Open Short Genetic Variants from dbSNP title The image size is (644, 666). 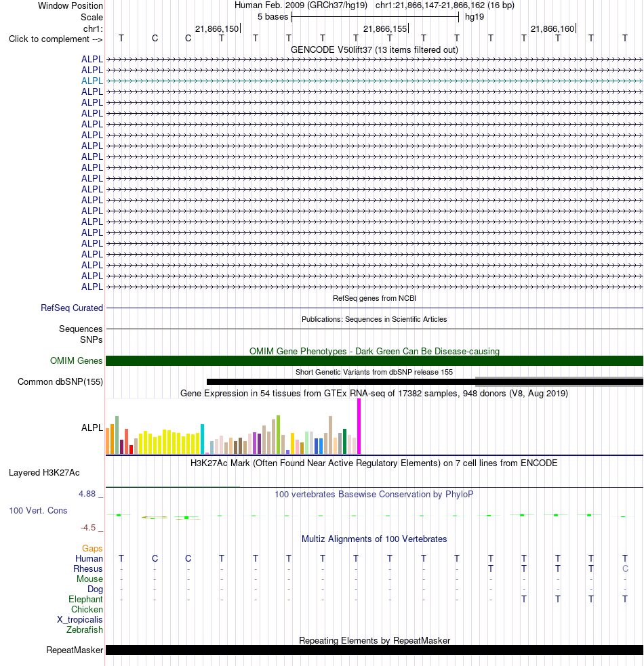[x=374, y=372]
